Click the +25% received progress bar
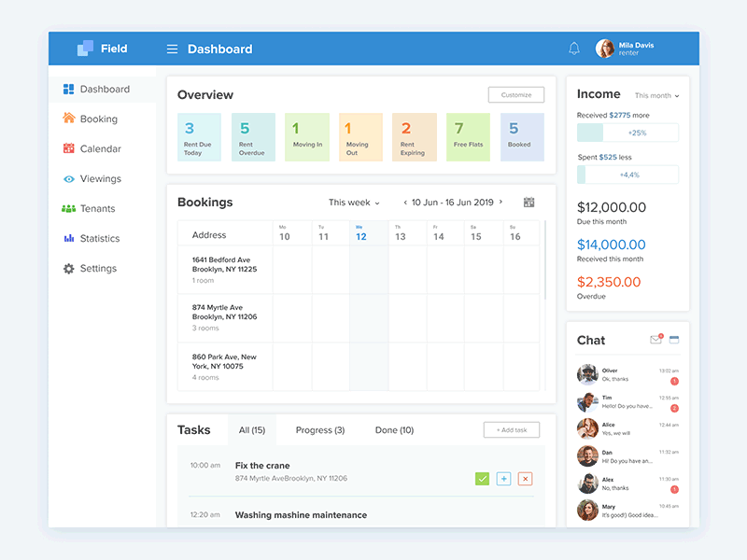 627,133
